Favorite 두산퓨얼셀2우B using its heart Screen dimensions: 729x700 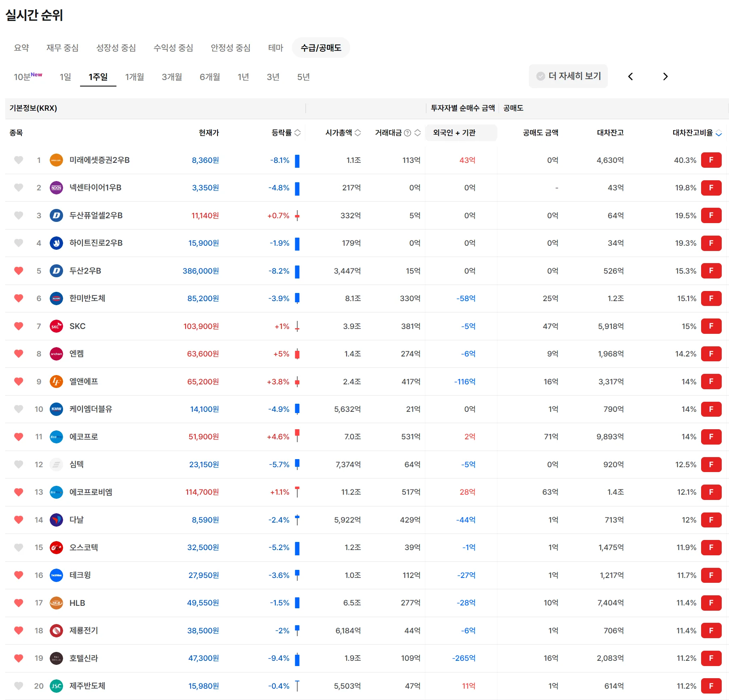click(x=19, y=215)
